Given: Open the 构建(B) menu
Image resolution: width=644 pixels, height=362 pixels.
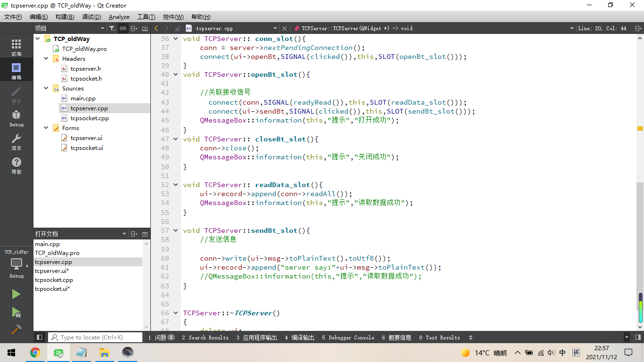Looking at the screenshot, I should point(65,17).
